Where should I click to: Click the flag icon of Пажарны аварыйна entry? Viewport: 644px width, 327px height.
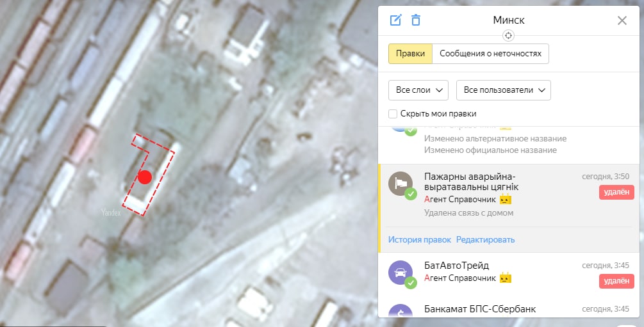point(400,184)
